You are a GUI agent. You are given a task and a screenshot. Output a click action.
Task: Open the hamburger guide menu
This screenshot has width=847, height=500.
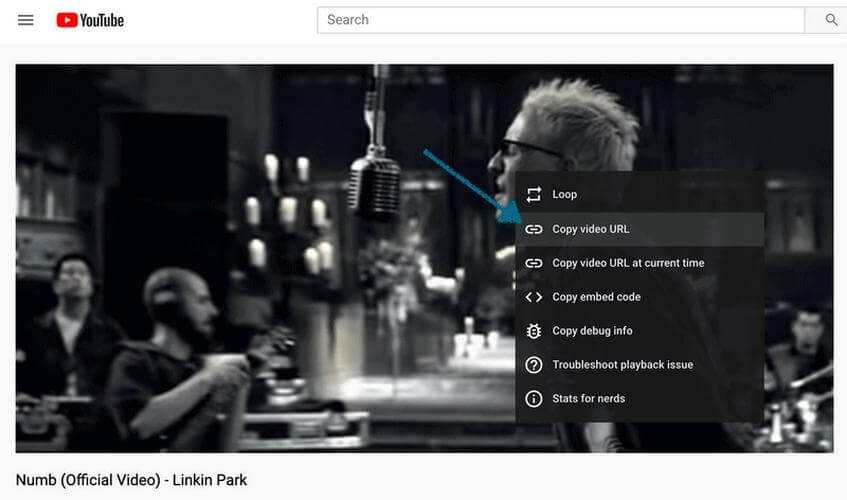point(25,21)
